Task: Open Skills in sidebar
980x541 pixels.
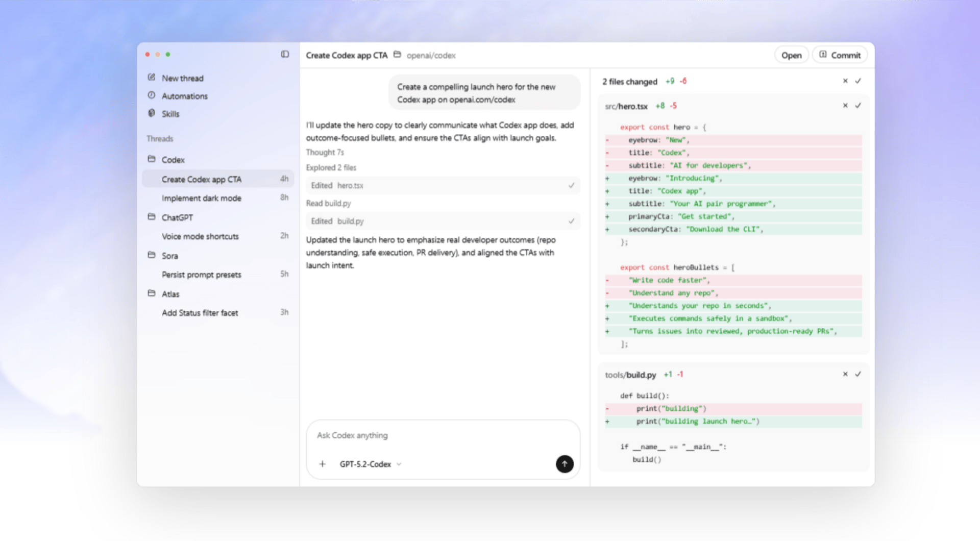Action: [170, 114]
